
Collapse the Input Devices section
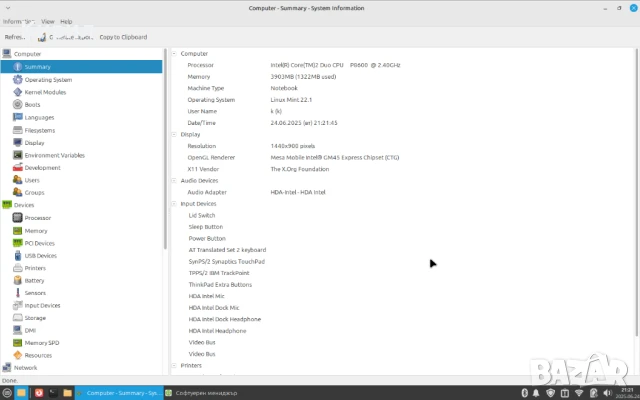(173, 203)
